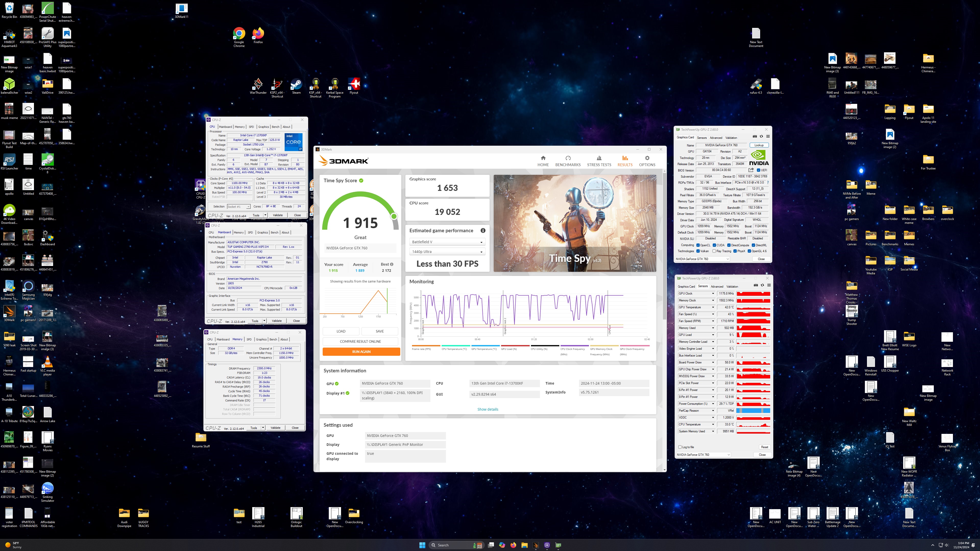Switch to Advanced tab in upper GPU-Z window
The width and height of the screenshot is (980, 551).
click(x=716, y=138)
